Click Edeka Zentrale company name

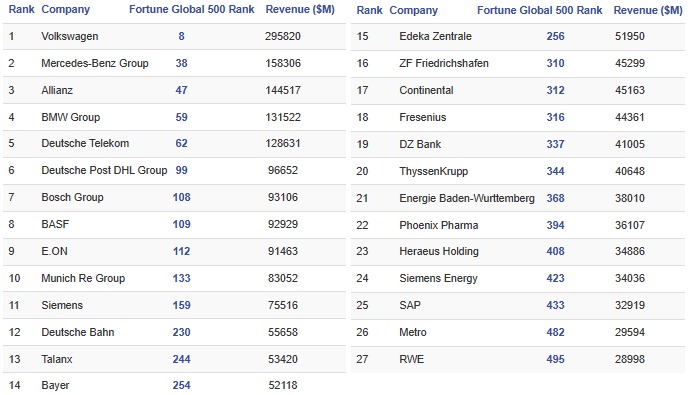click(x=436, y=36)
